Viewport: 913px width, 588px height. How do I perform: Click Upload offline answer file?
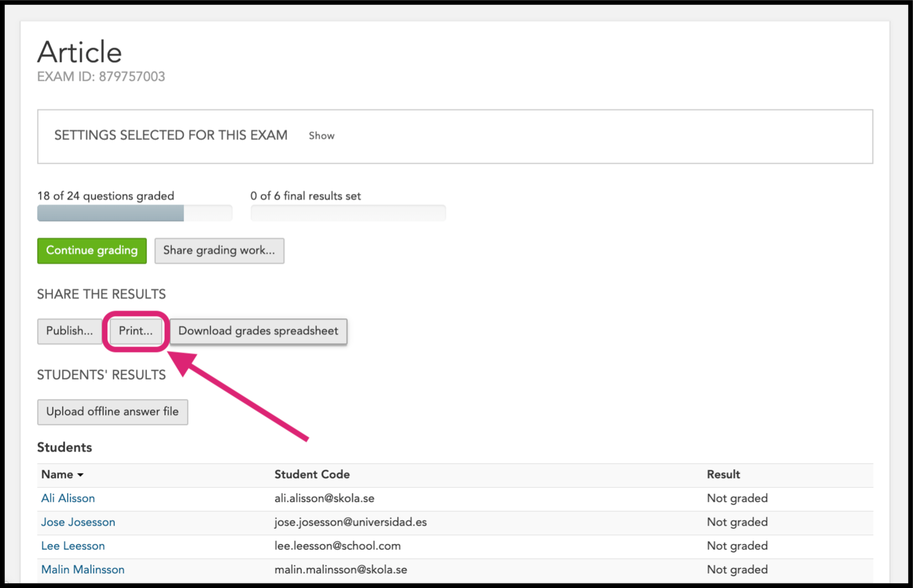click(x=112, y=412)
